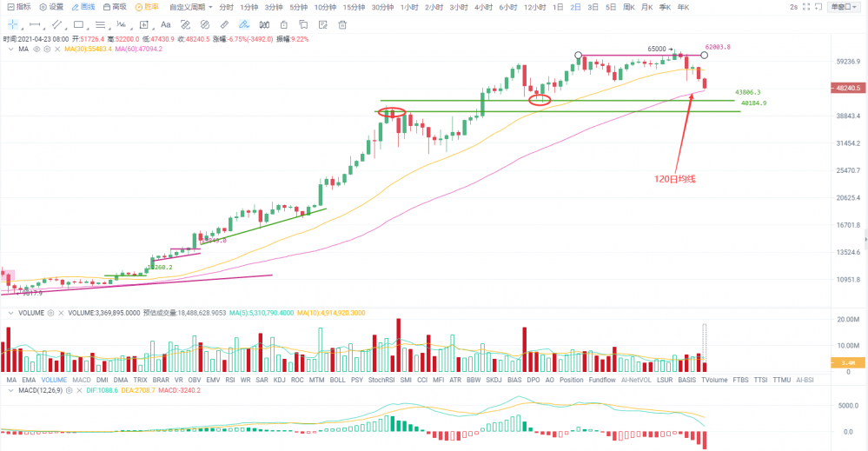Open VOLUME indicator settings gear
Screen dimensions: 868x451
click(51, 313)
